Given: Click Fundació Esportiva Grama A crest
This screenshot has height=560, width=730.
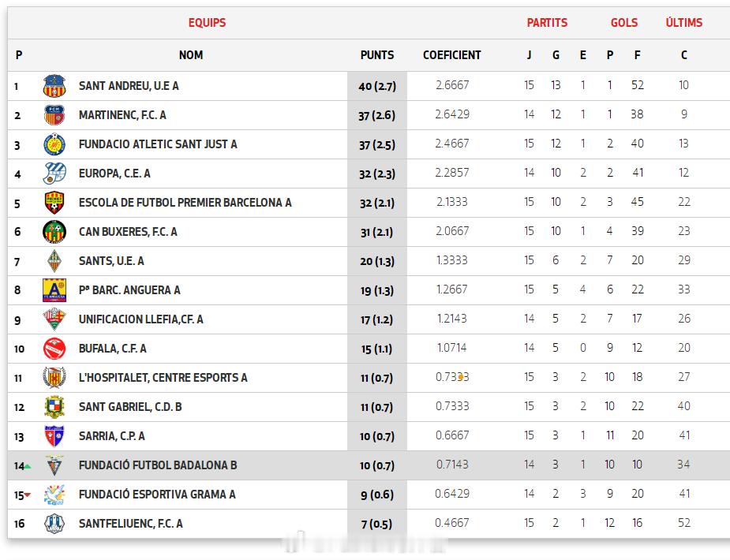Looking at the screenshot, I should pos(54,495).
